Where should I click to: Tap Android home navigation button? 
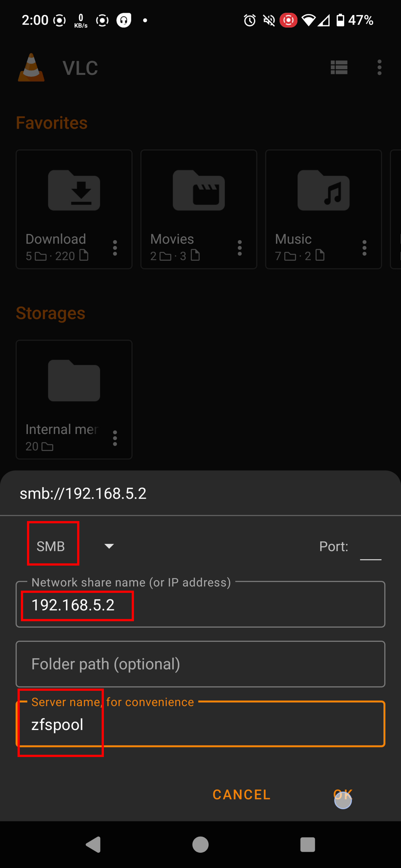200,845
